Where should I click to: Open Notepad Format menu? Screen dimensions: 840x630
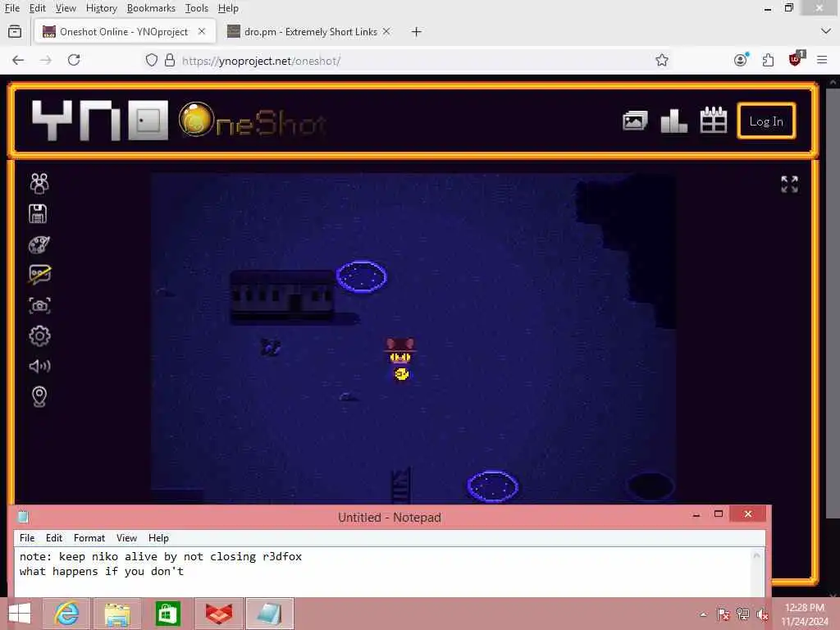coord(89,538)
